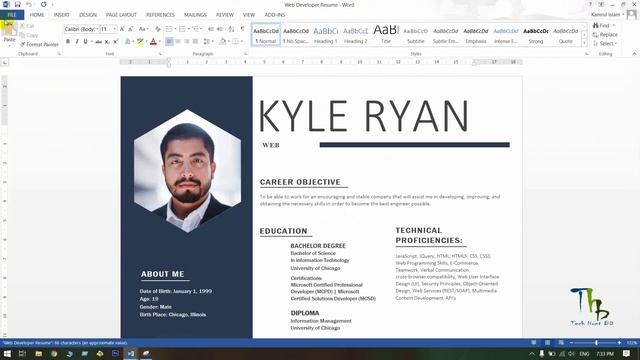Open File Explorer from taskbar
Screen dimensions: 640x360
point(38,354)
